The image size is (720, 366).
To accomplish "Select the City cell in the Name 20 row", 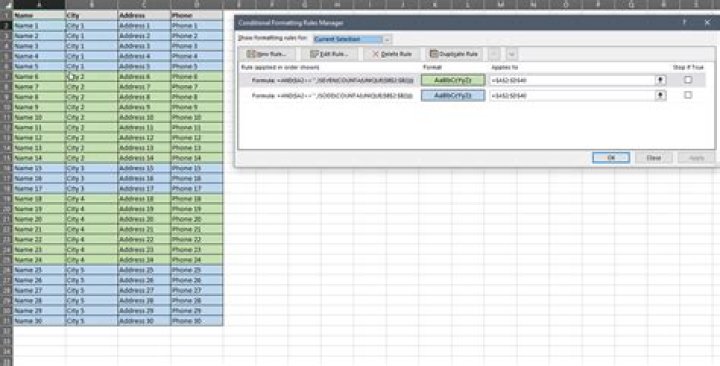I will click(91, 219).
